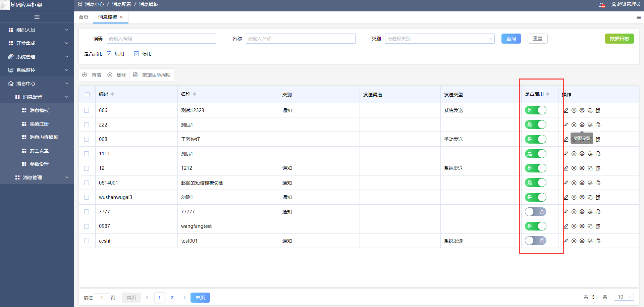
Task: Go to page 2 in pagination
Action: (172, 298)
